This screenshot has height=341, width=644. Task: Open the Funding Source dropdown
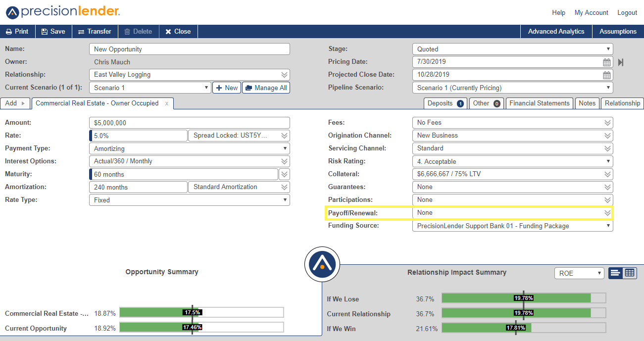(x=512, y=226)
